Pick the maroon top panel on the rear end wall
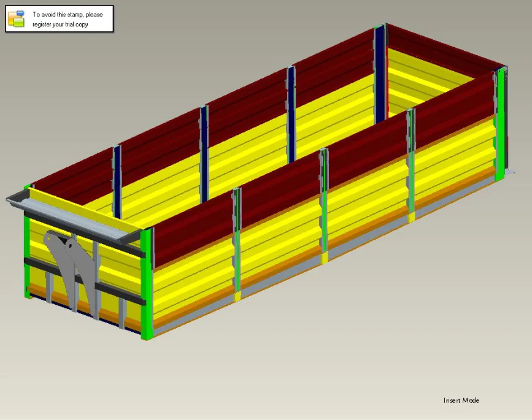Viewport: 532px width, 420px height. coord(441,51)
